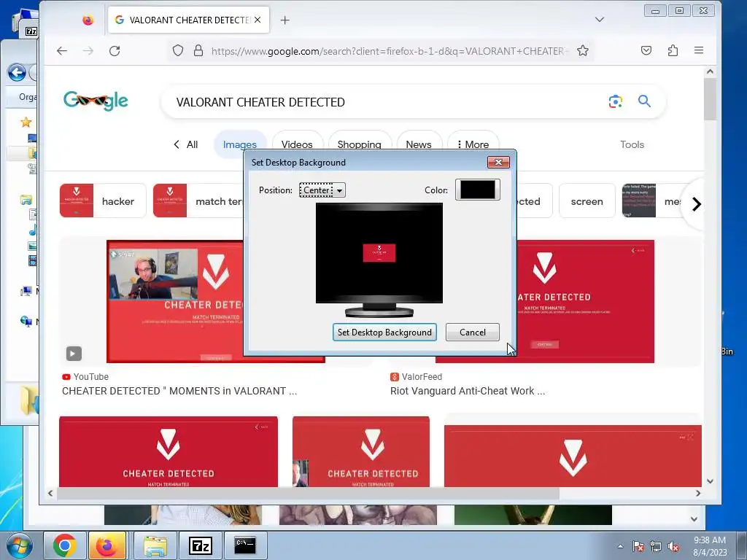Cancel the Set Desktop Background dialog
Image resolution: width=747 pixels, height=560 pixels.
coord(472,332)
